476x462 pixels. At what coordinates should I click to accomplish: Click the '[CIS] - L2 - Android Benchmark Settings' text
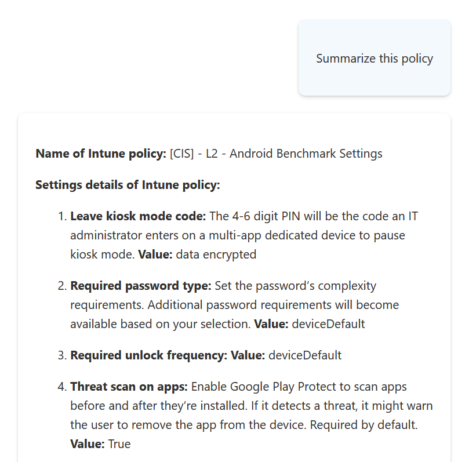276,154
